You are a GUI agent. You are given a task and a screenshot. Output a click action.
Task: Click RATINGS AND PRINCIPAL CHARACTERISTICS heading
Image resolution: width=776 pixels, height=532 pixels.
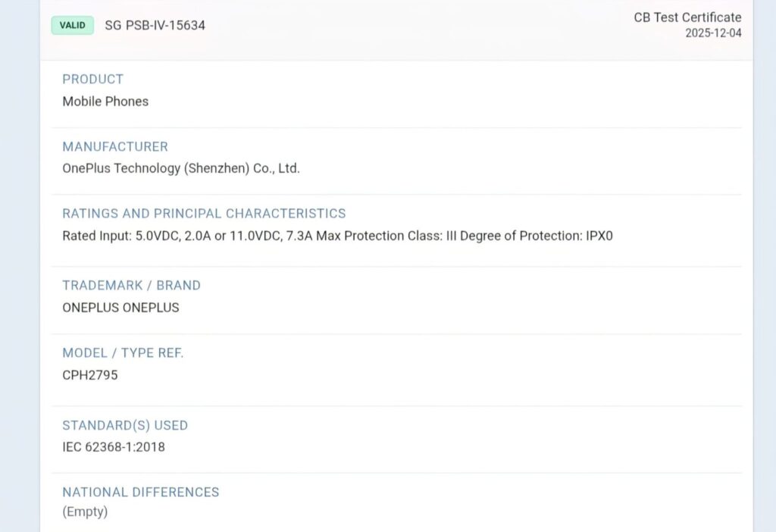204,214
